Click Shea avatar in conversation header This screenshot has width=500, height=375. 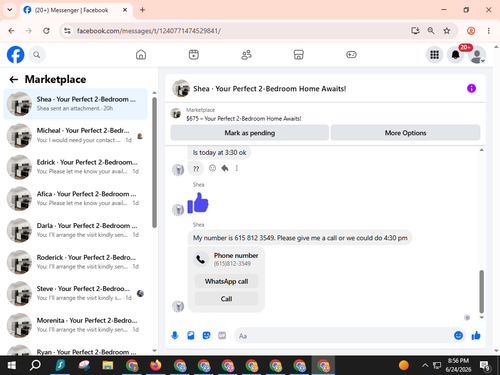(x=181, y=88)
